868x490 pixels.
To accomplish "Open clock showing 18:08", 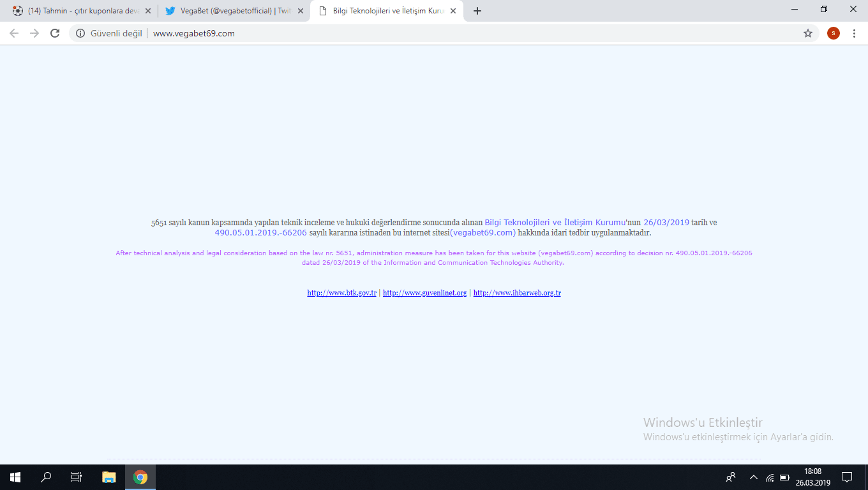I will (x=812, y=477).
